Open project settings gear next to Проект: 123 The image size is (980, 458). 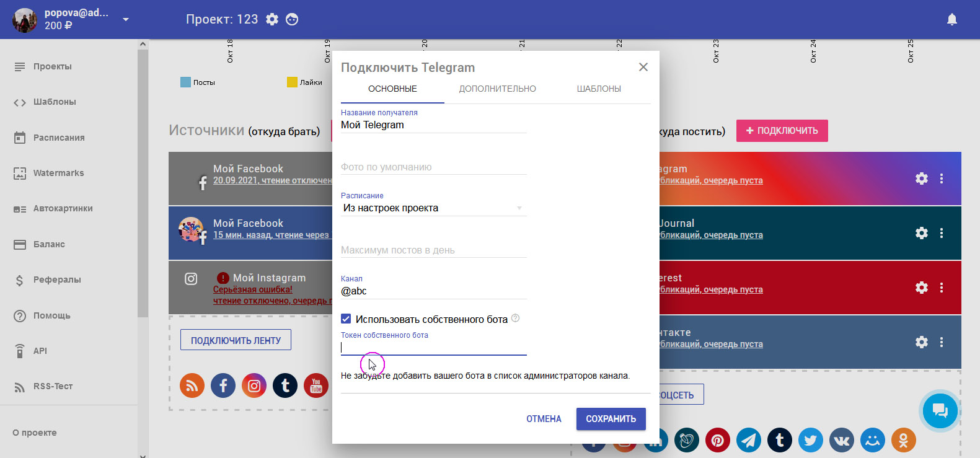[272, 19]
